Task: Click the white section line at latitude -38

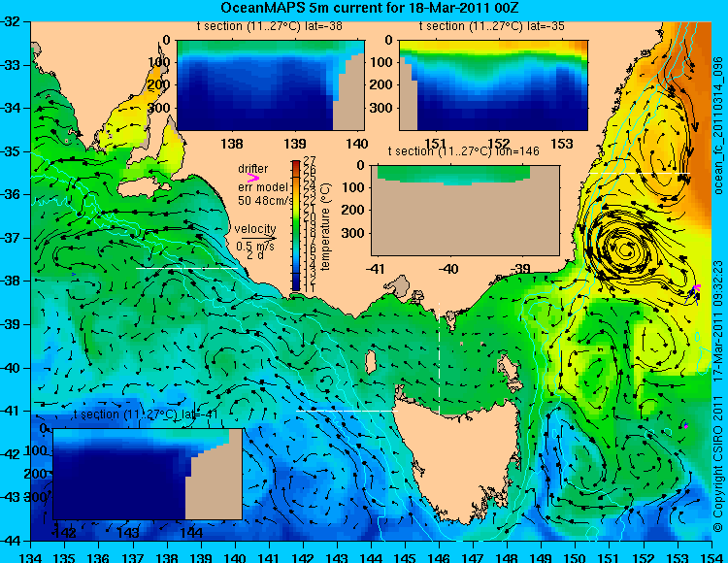Action: (x=186, y=268)
